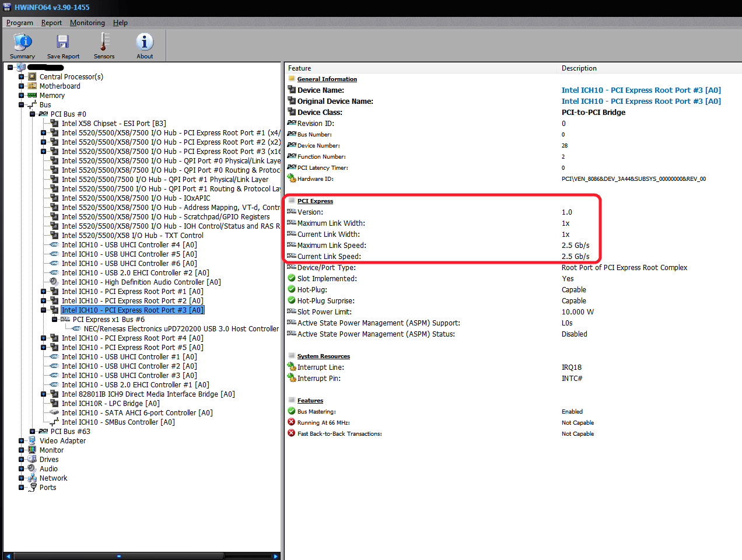Viewport: 742px width, 560px height.
Task: Click the IRQ18 interrupt line value
Action: 571,367
